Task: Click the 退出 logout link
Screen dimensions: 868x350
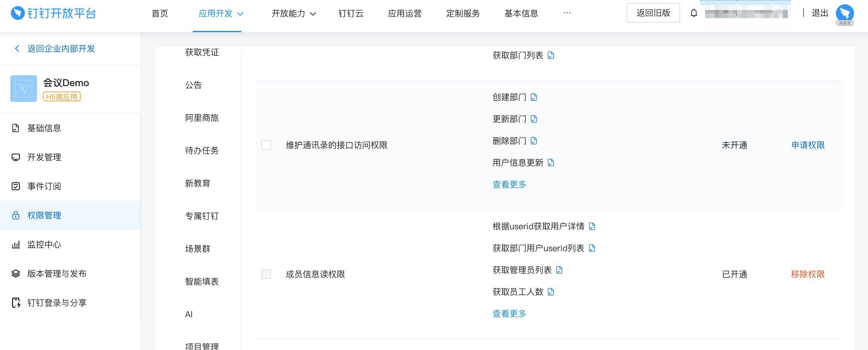Action: coord(819,13)
